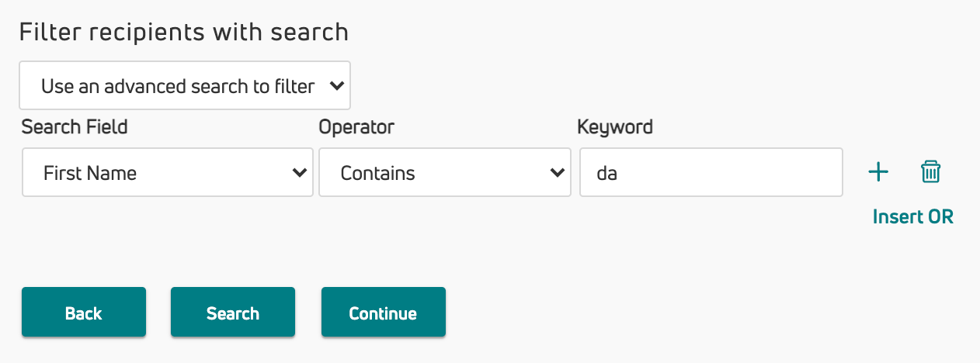This screenshot has height=363, width=980.
Task: Add a search row with plus icon
Action: click(x=877, y=172)
